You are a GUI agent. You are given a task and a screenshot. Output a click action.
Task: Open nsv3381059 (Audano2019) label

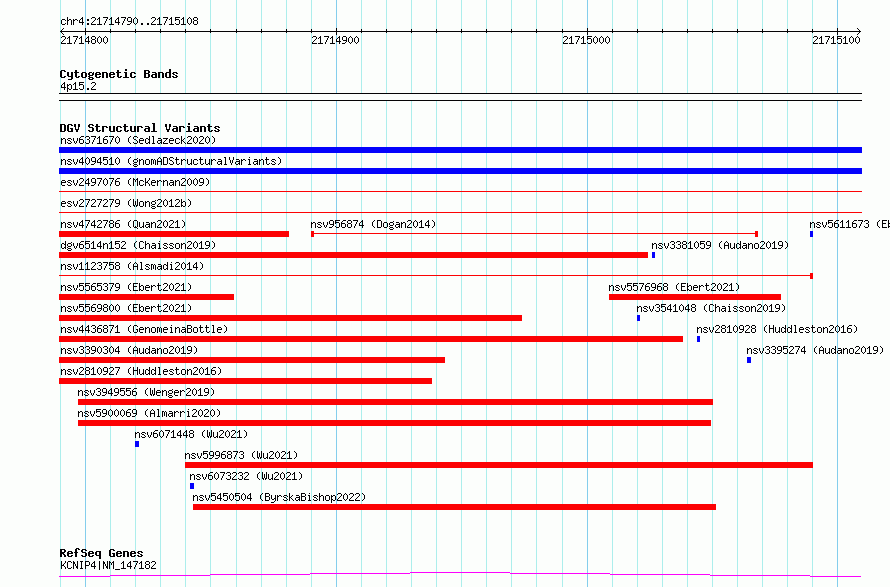click(x=720, y=245)
